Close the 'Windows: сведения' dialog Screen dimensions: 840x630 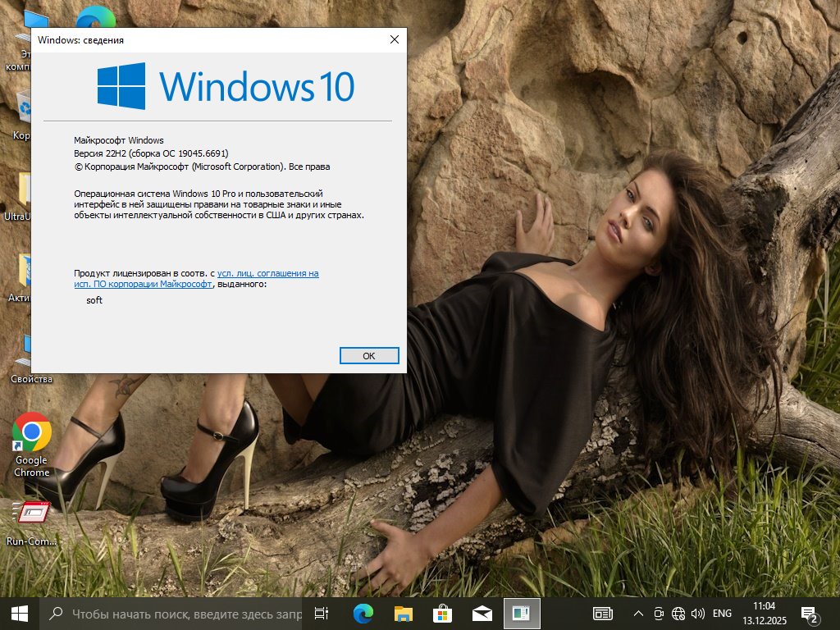pos(395,39)
